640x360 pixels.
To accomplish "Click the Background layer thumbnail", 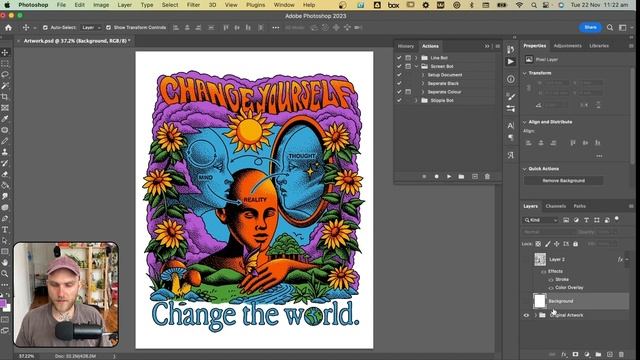I will pos(540,301).
